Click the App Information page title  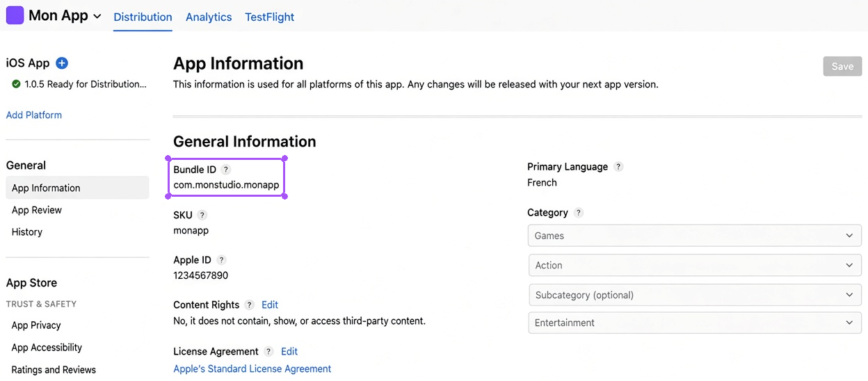[x=238, y=63]
